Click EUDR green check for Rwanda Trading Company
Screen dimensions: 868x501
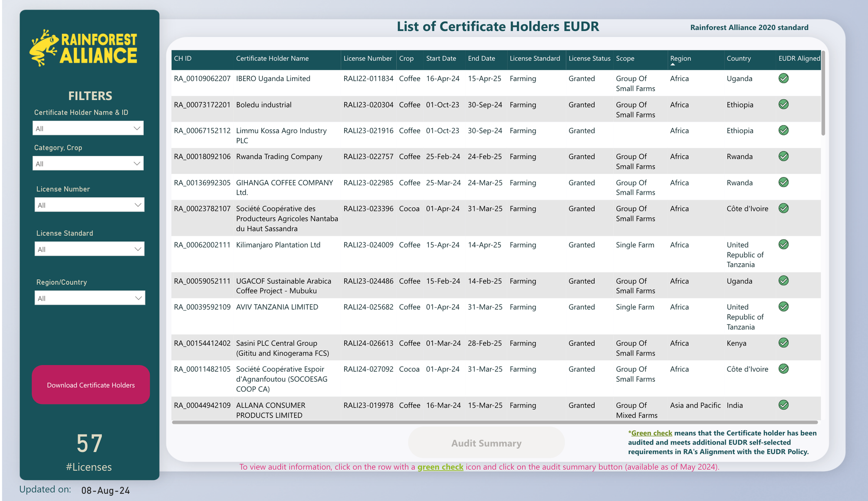[783, 157]
